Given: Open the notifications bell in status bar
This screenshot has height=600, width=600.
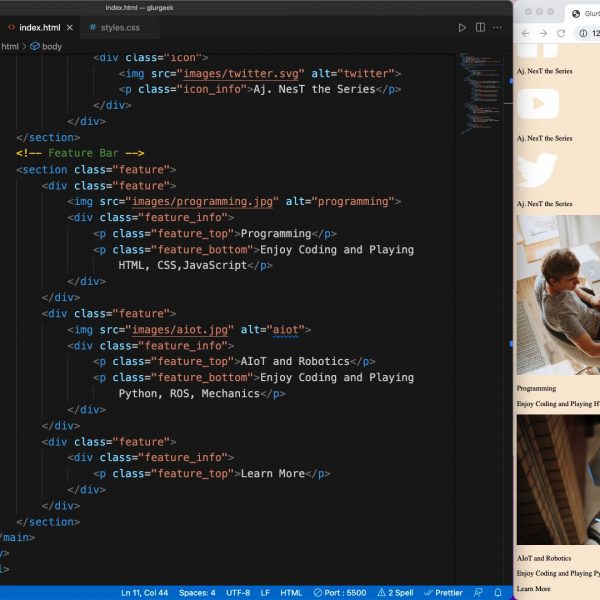Looking at the screenshot, I should (498, 593).
